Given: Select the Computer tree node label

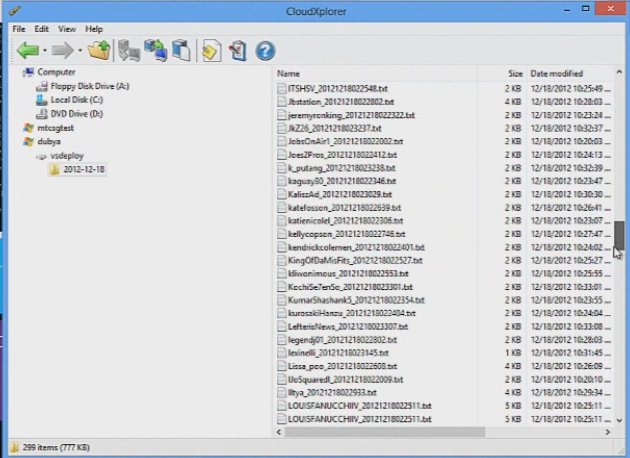Looking at the screenshot, I should pos(56,72).
